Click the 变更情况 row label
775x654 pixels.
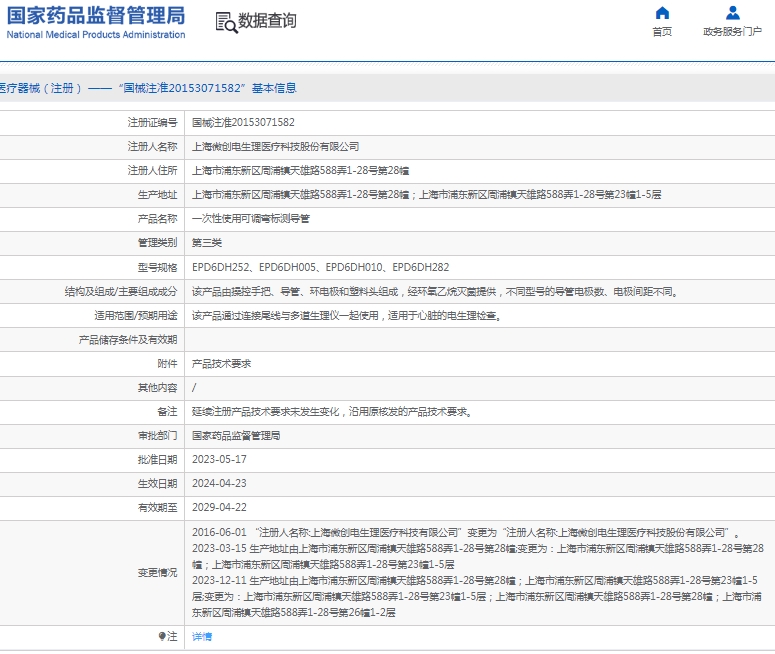pyautogui.click(x=157, y=572)
